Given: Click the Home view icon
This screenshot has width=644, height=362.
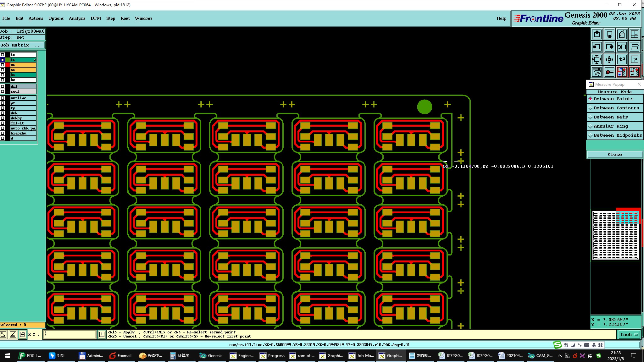Looking at the screenshot, I should [x=622, y=34].
